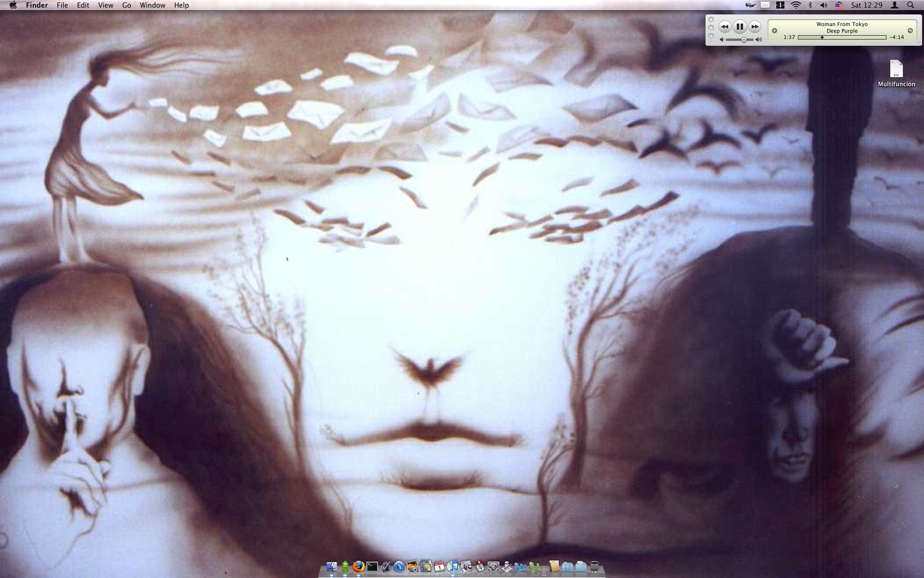Image resolution: width=924 pixels, height=578 pixels.
Task: Click the Deep Purple artist name
Action: [x=842, y=31]
